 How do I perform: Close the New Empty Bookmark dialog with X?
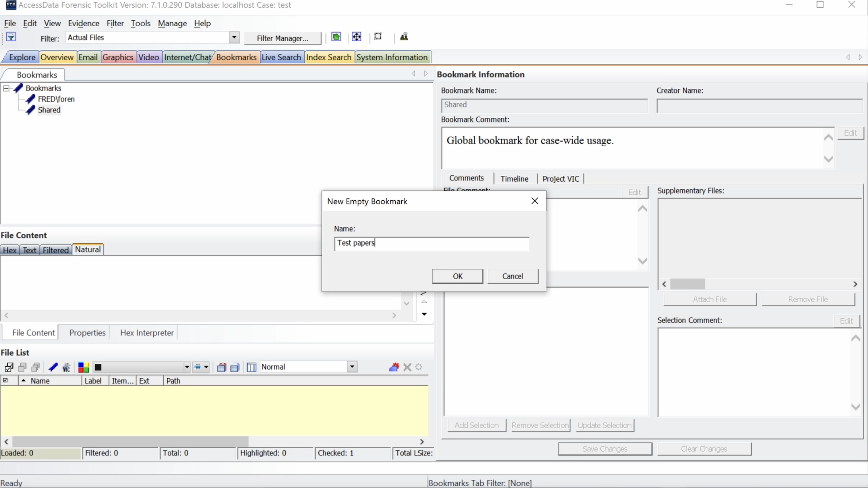click(x=535, y=201)
